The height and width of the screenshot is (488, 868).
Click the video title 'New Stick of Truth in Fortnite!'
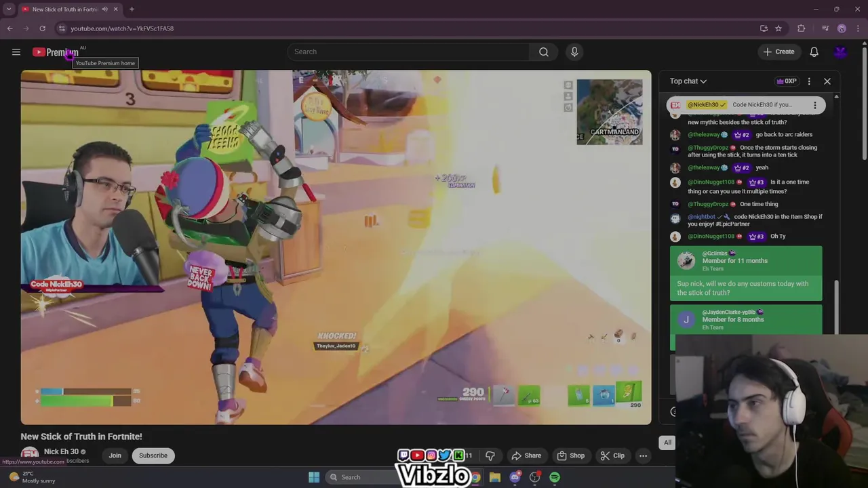pos(81,436)
